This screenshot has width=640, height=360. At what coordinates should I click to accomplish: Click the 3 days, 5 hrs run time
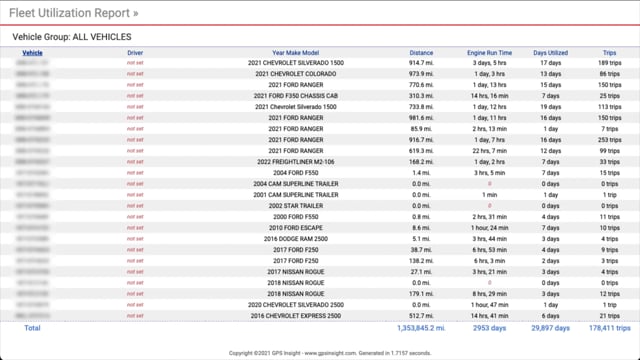click(489, 63)
